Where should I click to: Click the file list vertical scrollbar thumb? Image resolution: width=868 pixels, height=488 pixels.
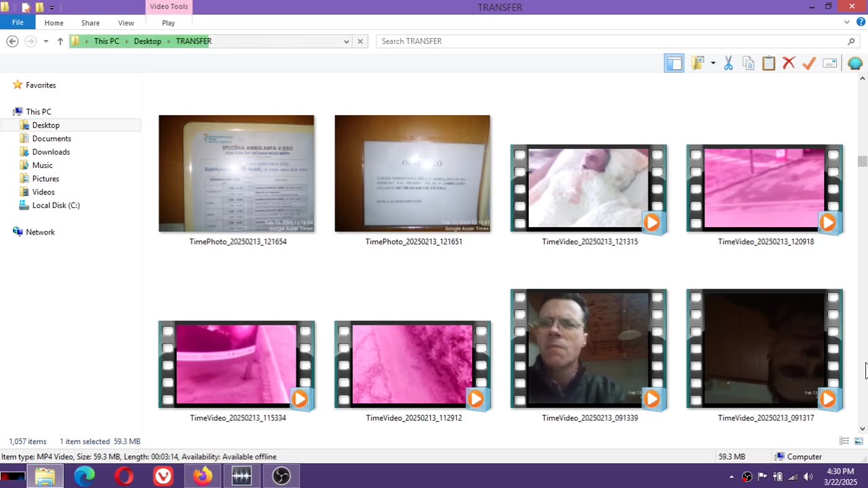(862, 161)
